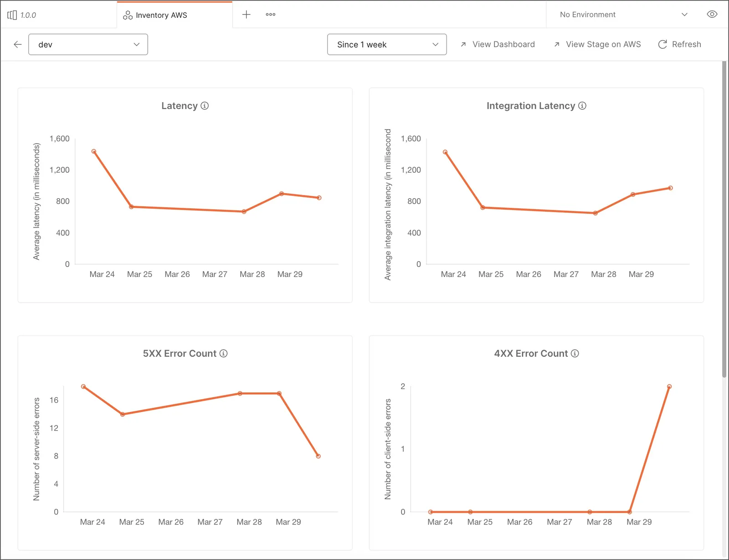
Task: Click the last data point in Integration Latency chart
Action: 671,188
